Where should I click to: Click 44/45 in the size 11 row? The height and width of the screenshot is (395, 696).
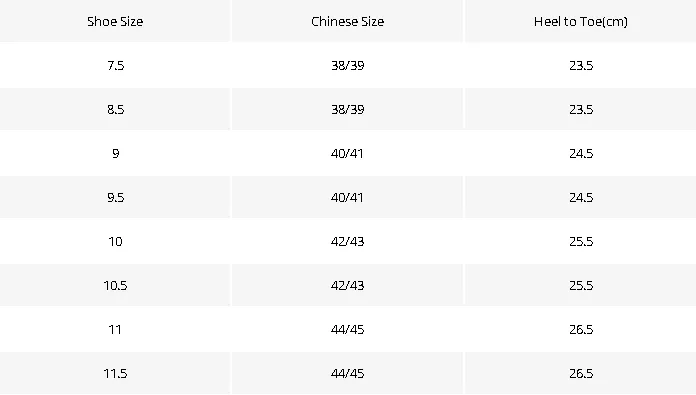[x=347, y=329]
